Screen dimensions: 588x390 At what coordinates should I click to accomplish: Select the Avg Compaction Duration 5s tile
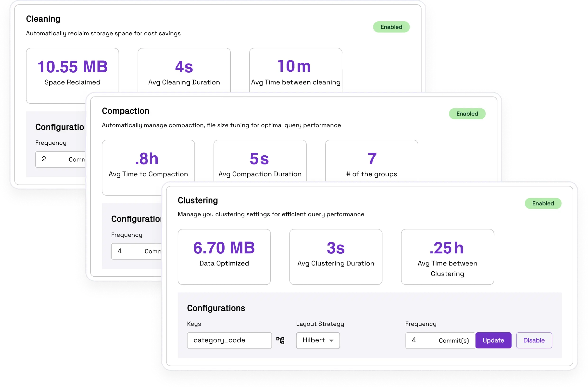(x=260, y=162)
